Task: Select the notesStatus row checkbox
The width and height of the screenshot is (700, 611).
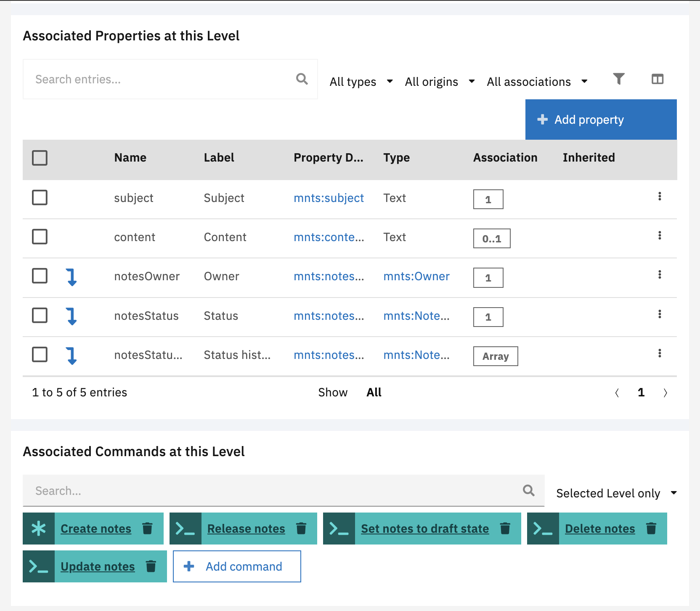Action: pos(40,315)
